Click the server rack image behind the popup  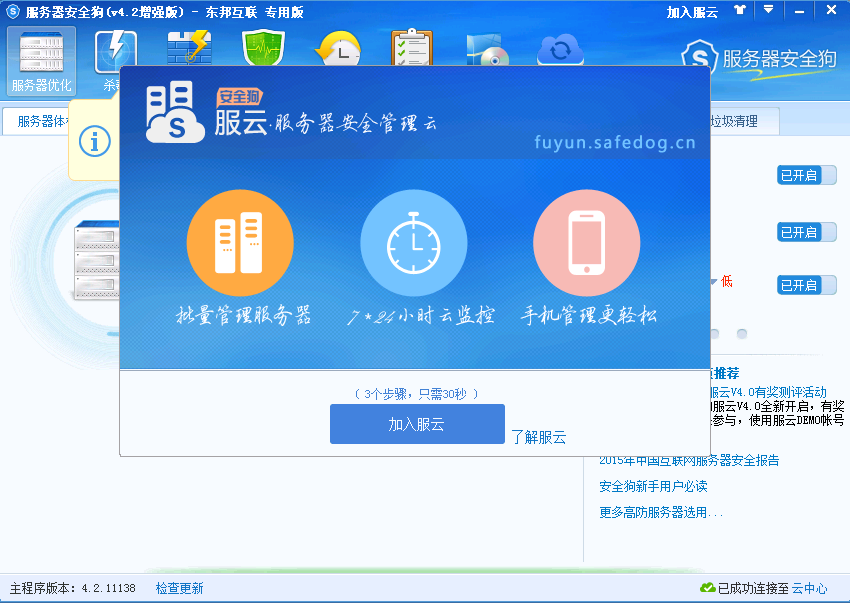tap(96, 260)
